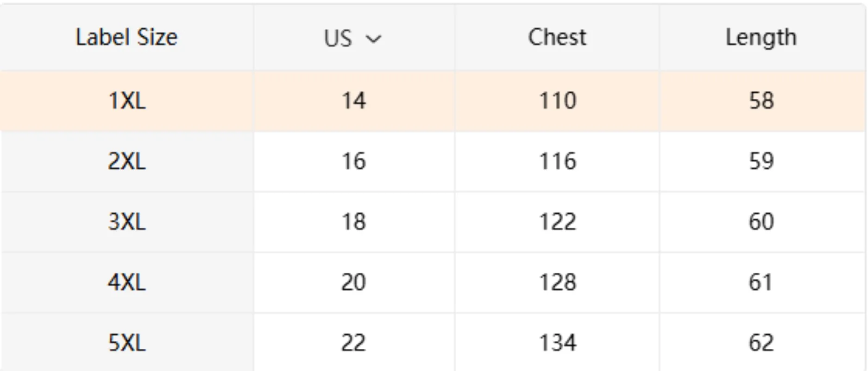
Task: Click length value 61 cell
Action: pos(761,282)
